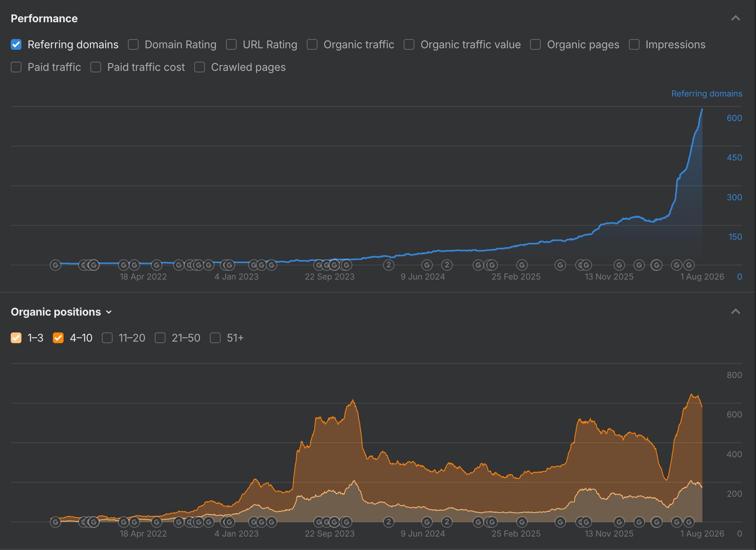Open the Organic positions dropdown
756x550 pixels.
[61, 312]
